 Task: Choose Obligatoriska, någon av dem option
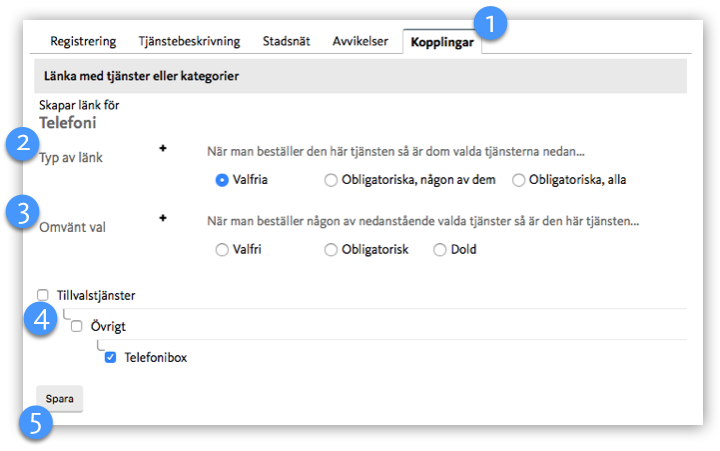click(331, 181)
